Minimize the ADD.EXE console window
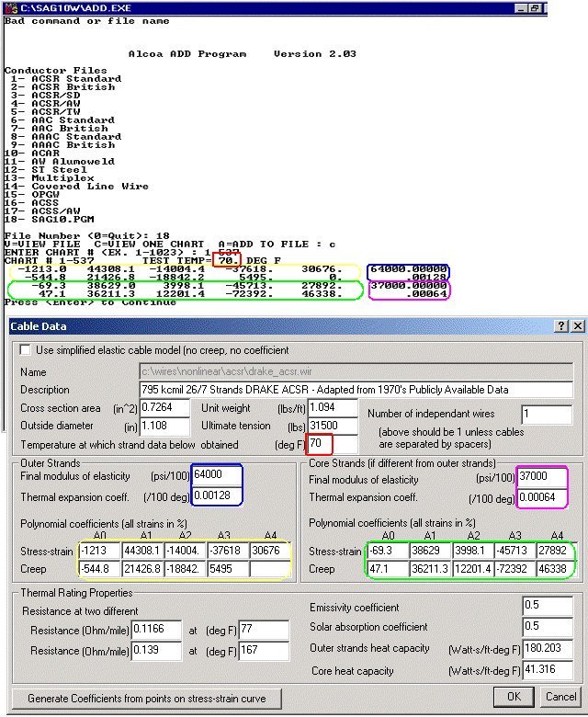Viewport: 588px width, 717px height. 520,7
